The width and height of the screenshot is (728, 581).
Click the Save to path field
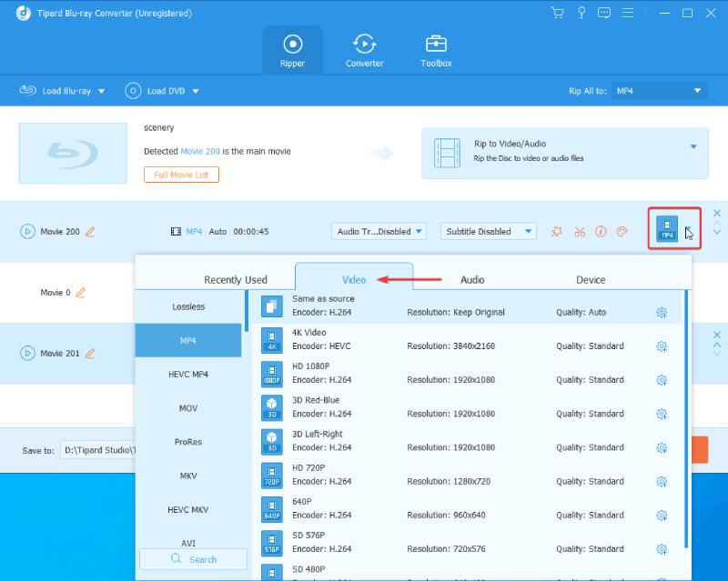(x=98, y=450)
